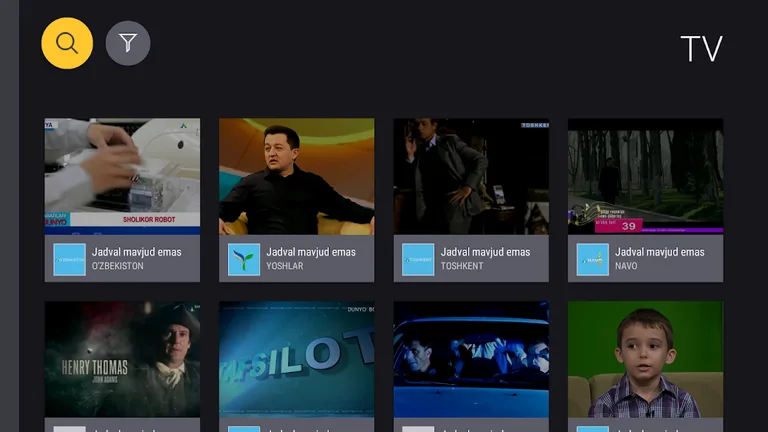Open the boy on green background thumbnail
Image resolution: width=768 pixels, height=432 pixels.
coord(646,360)
